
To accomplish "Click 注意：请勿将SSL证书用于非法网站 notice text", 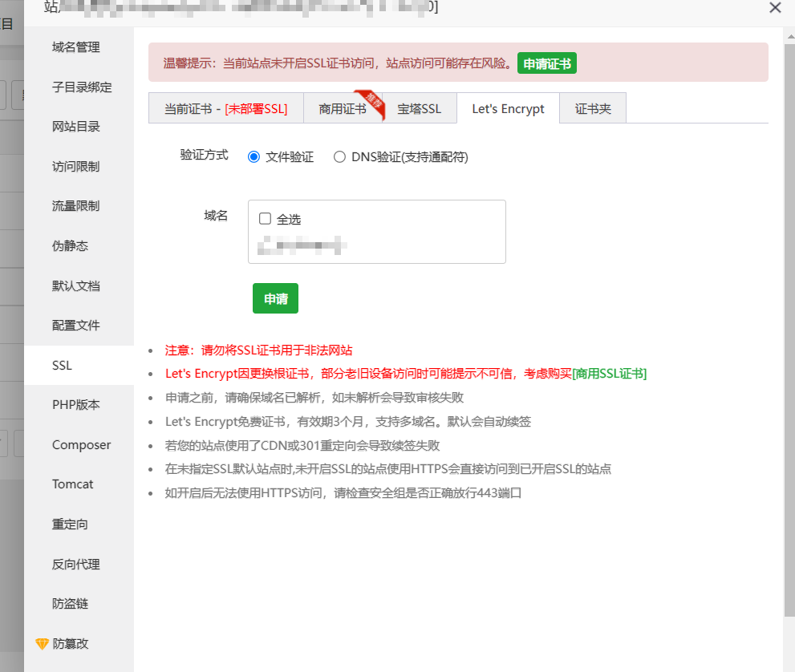I will click(x=258, y=350).
